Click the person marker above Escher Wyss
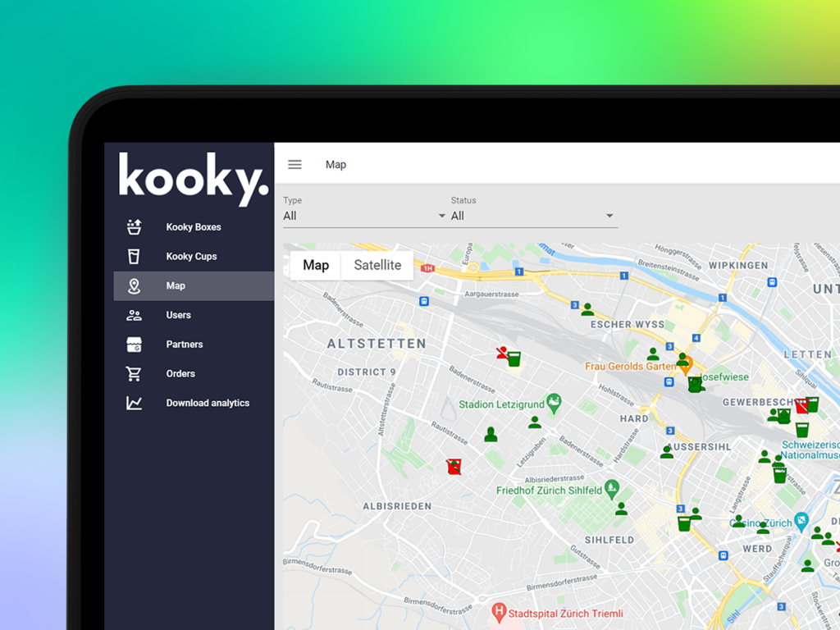The width and height of the screenshot is (840, 630). (x=587, y=309)
